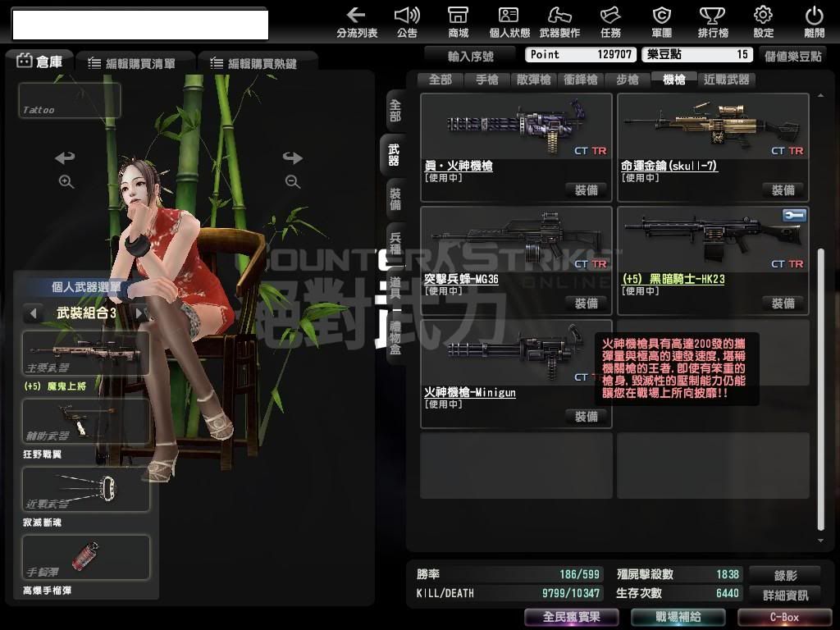Click the Tattoo slot box
840x630 pixels.
pos(70,100)
